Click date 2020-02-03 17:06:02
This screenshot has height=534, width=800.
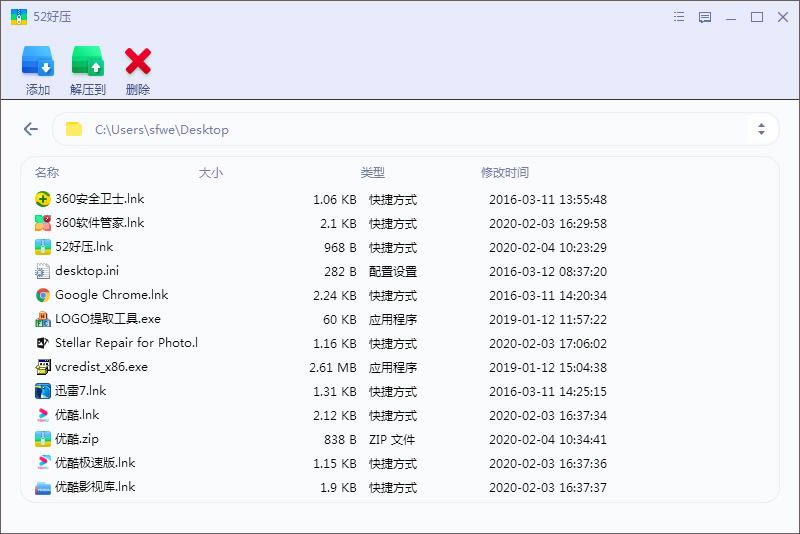click(x=548, y=343)
